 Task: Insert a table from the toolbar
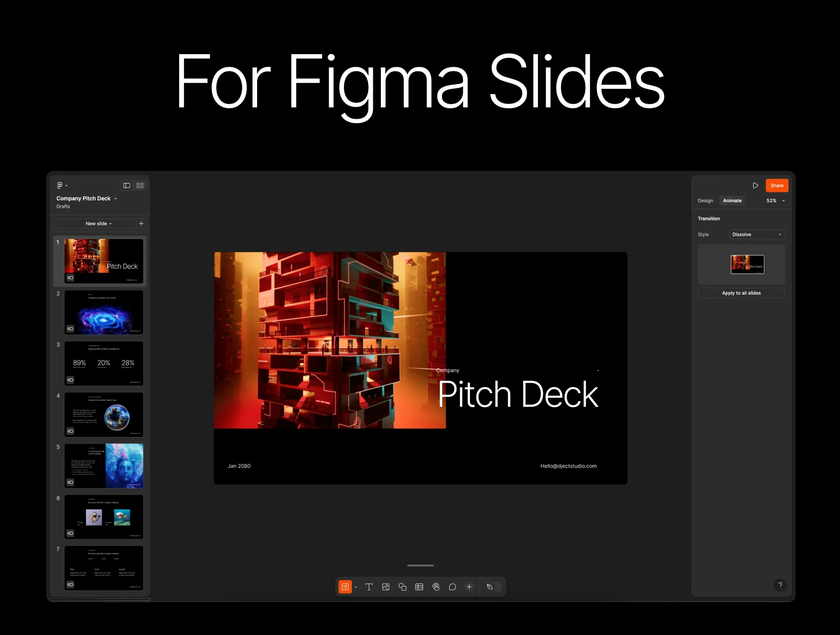(x=419, y=587)
